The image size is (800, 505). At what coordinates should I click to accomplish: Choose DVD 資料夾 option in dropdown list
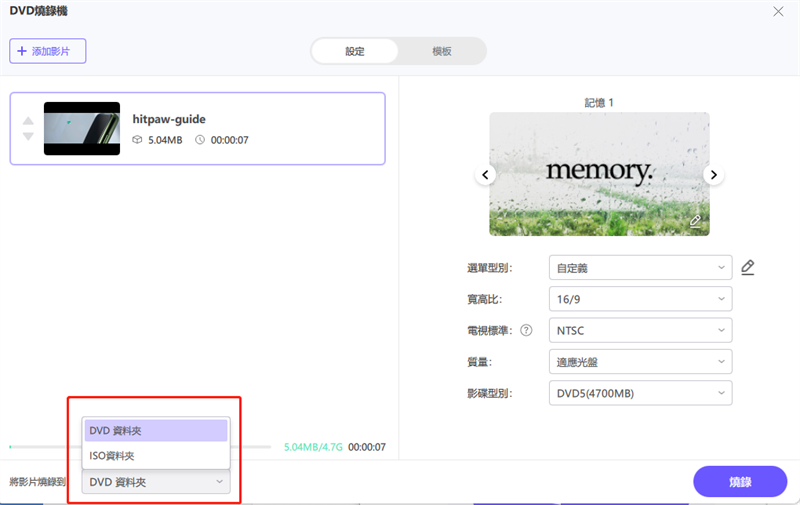(156, 431)
